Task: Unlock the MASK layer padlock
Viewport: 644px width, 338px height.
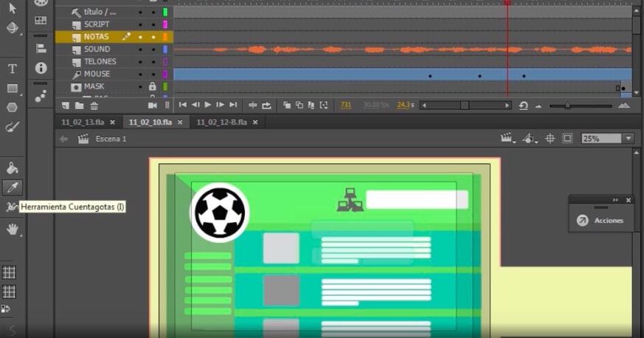Action: [153, 86]
